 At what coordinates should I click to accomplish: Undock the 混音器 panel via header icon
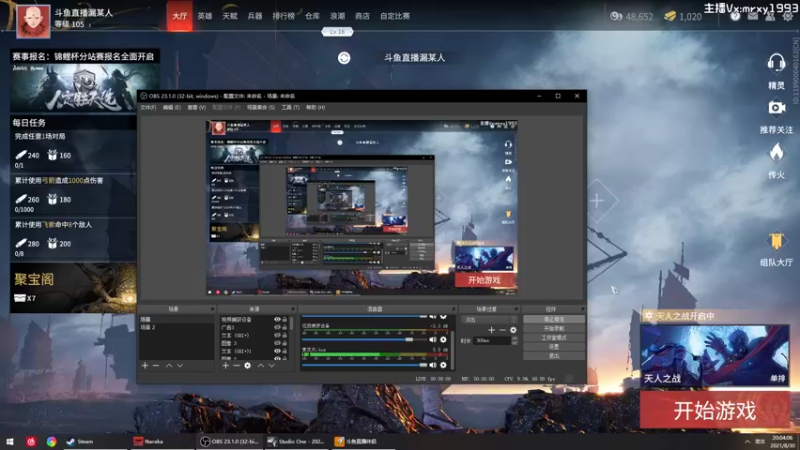click(454, 309)
